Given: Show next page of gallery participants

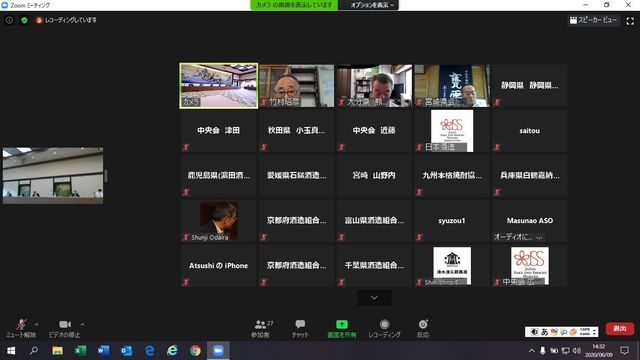Looking at the screenshot, I should click(x=374, y=298).
